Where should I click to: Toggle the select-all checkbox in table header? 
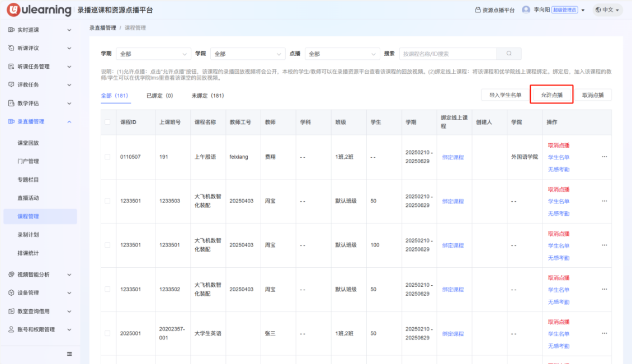click(x=107, y=122)
